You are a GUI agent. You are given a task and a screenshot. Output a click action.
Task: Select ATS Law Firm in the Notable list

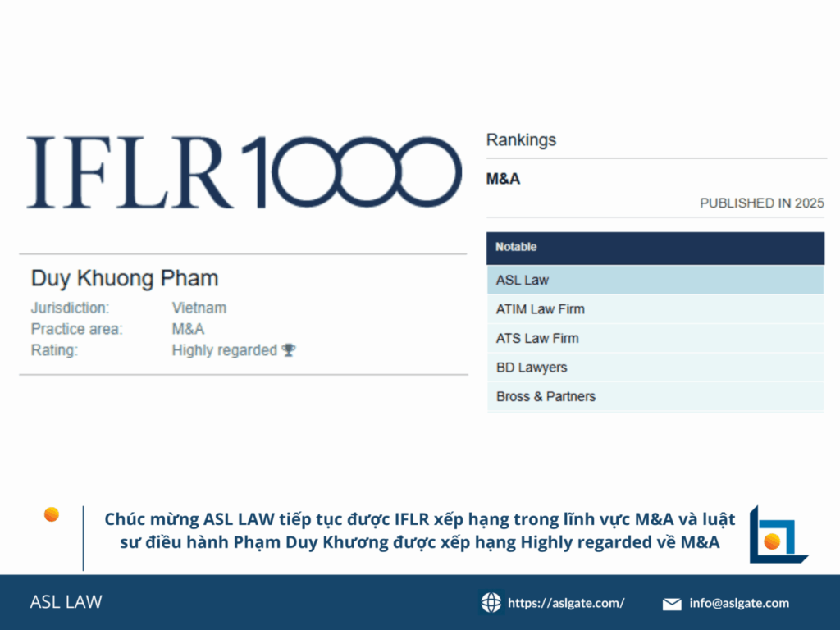pyautogui.click(x=655, y=338)
